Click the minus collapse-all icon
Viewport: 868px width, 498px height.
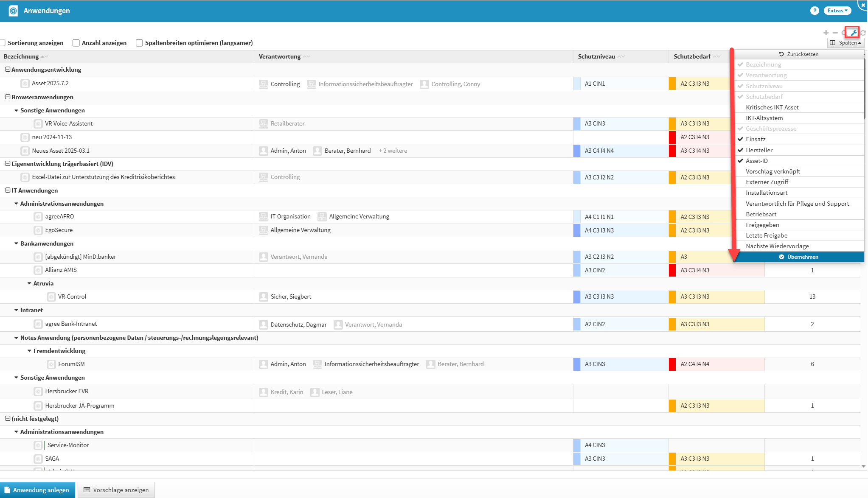(x=835, y=33)
